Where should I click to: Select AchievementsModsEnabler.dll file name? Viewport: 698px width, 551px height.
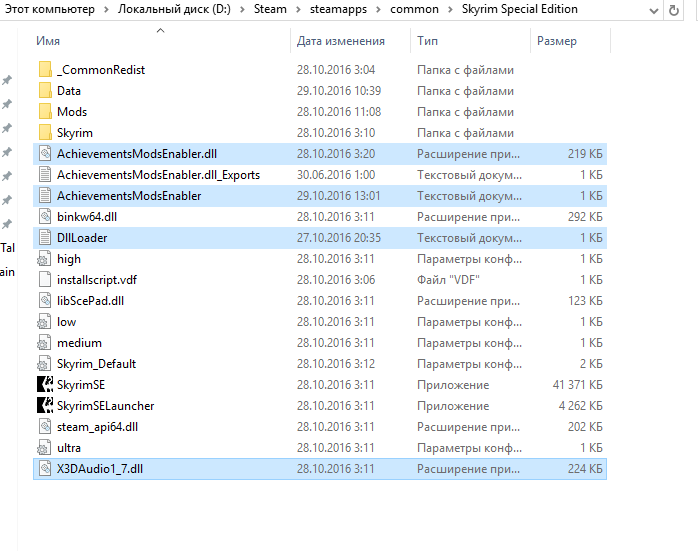pos(137,154)
